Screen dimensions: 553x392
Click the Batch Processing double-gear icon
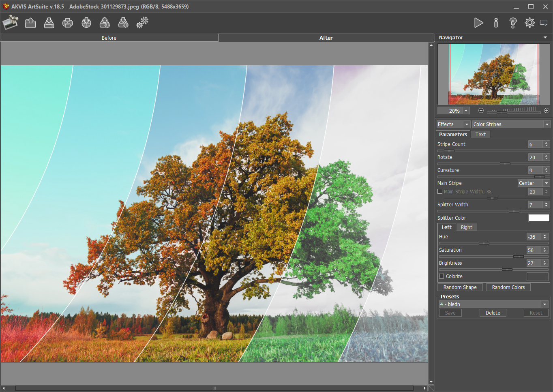(142, 23)
